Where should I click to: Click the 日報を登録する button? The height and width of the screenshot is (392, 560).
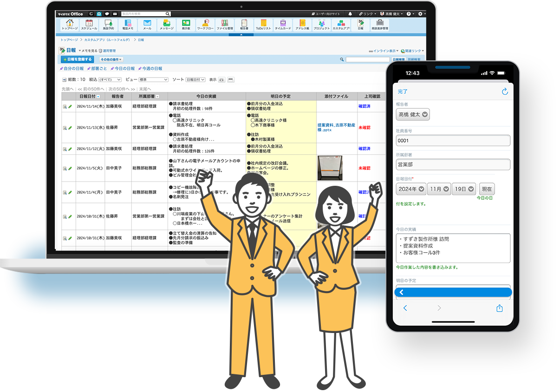78,59
